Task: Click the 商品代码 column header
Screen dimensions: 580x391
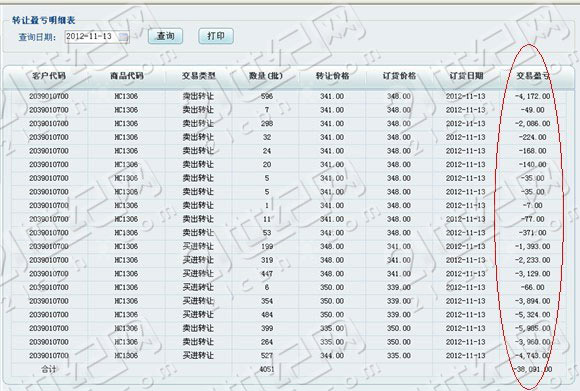Action: coord(127,76)
